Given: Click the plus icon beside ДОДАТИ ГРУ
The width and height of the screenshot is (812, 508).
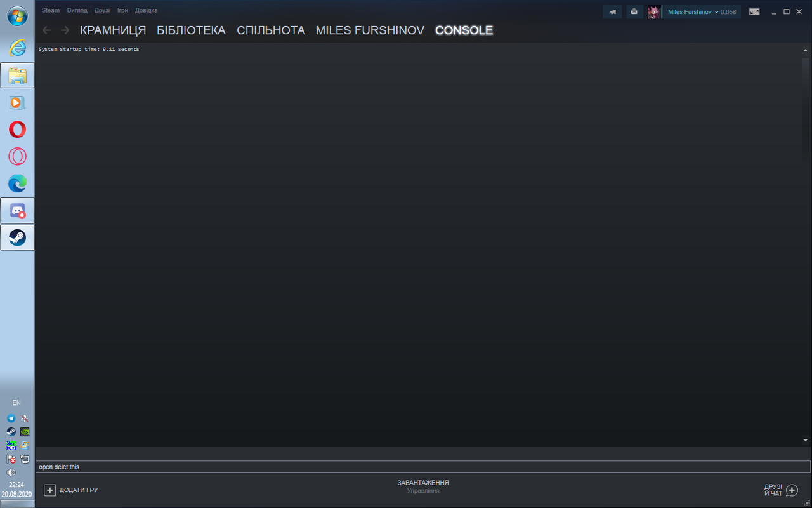Looking at the screenshot, I should [x=49, y=490].
